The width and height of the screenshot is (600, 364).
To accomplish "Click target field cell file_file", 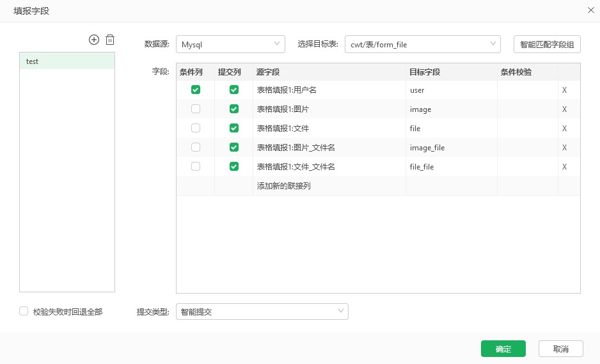I will pyautogui.click(x=452, y=166).
